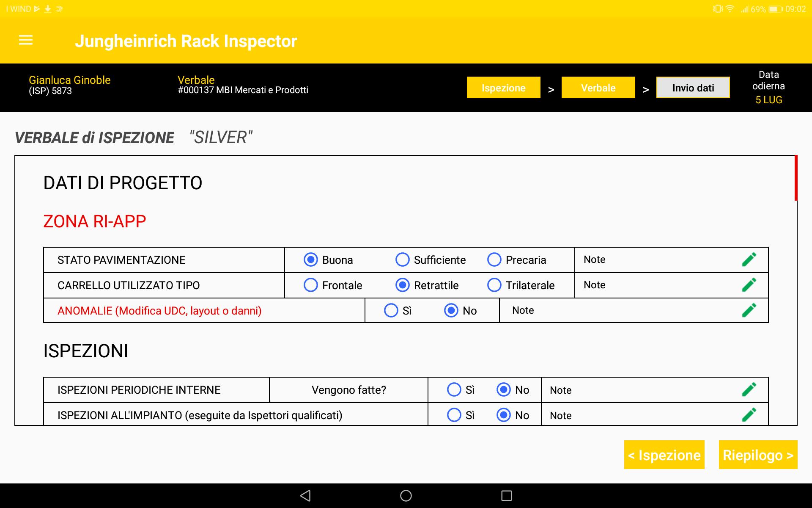Click the Note field for Ispezioni Periodiche Interne
This screenshot has width=812, height=508.
pyautogui.click(x=655, y=389)
